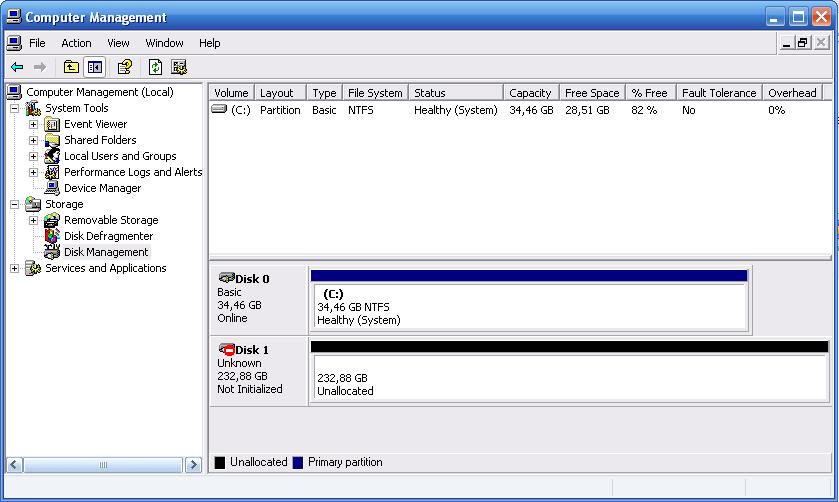The width and height of the screenshot is (839, 502).
Task: Toggle the Show/Hide Console Tree icon
Action: pos(95,67)
